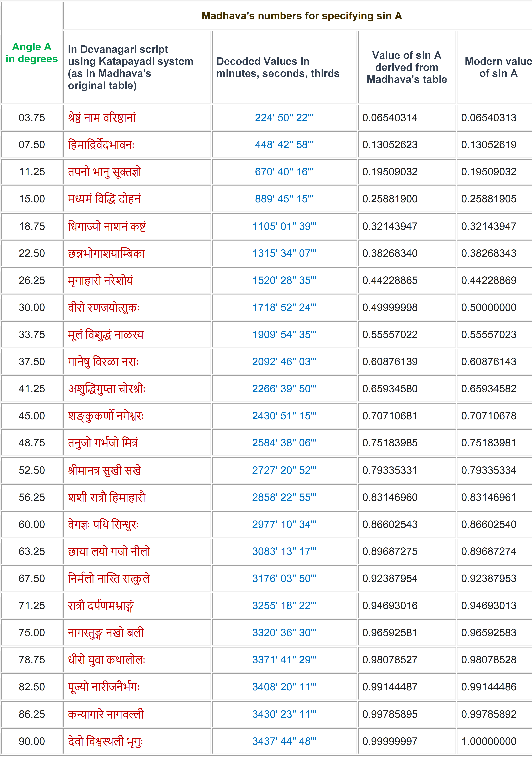
Task: Click the angle cell 45.00
Action: (32, 416)
